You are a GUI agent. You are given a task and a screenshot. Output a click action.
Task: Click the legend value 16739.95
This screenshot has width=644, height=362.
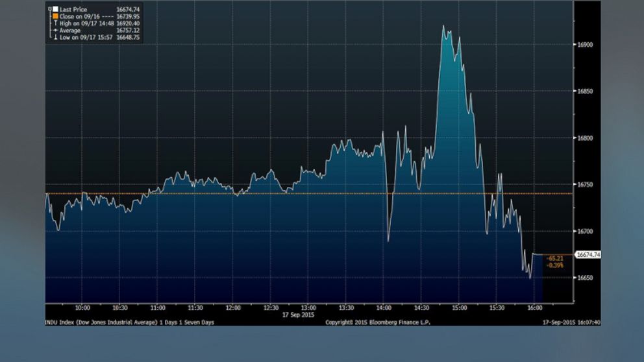click(x=128, y=16)
